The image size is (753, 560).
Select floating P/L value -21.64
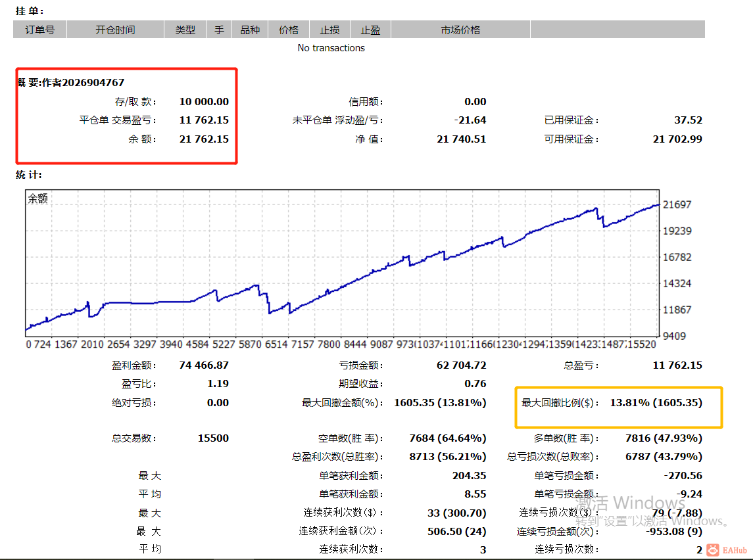pyautogui.click(x=470, y=120)
